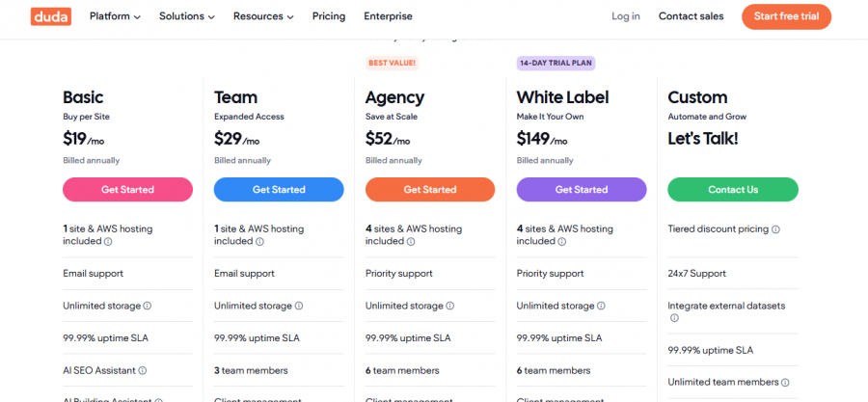
Task: Click the pink Basic Get Started button
Action: point(127,190)
